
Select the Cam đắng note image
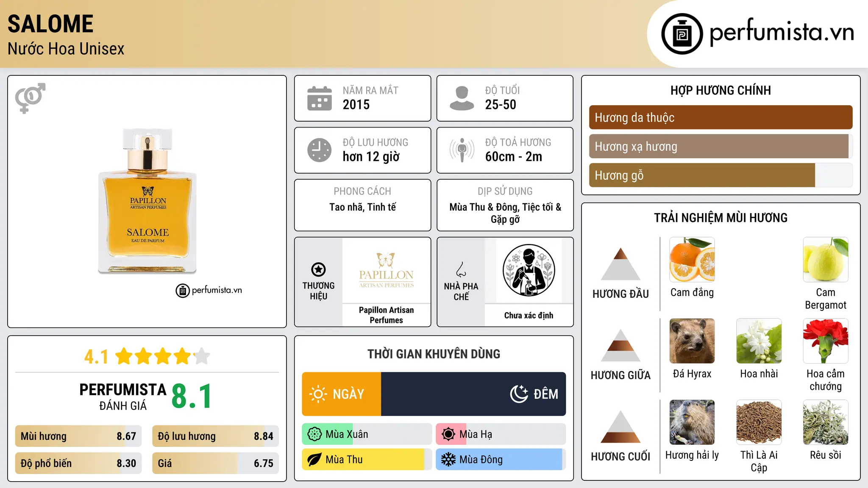click(692, 260)
